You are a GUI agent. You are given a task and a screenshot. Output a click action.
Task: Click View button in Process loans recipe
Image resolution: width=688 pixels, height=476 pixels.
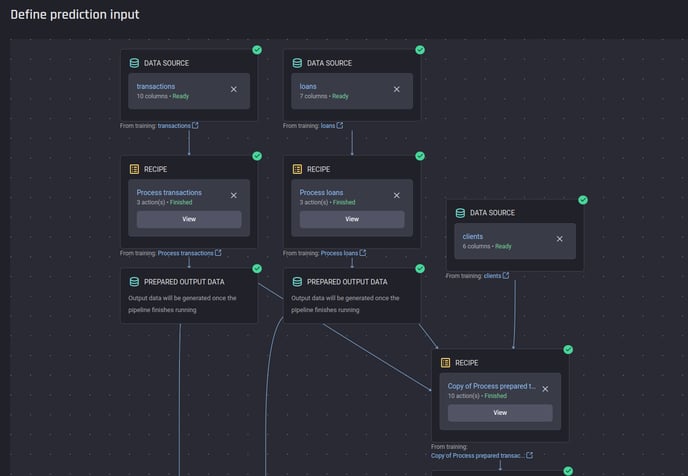[352, 219]
